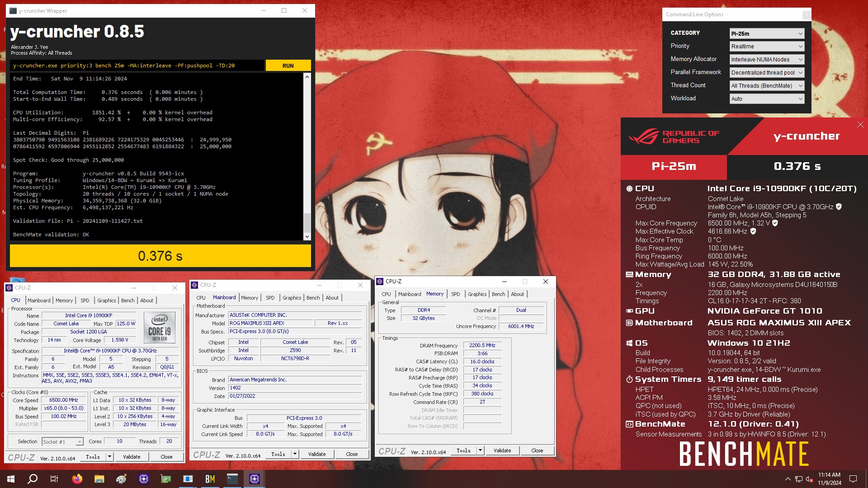Click title icon of CPU-Z Memory window
This screenshot has height=488, width=868.
click(380, 281)
